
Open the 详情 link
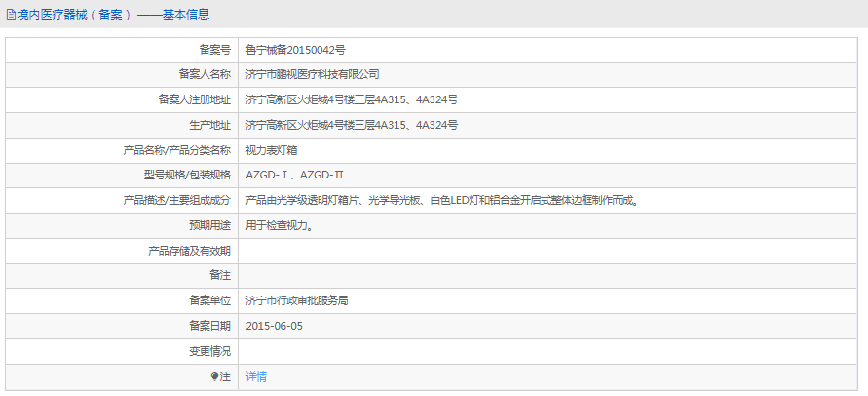tap(256, 376)
